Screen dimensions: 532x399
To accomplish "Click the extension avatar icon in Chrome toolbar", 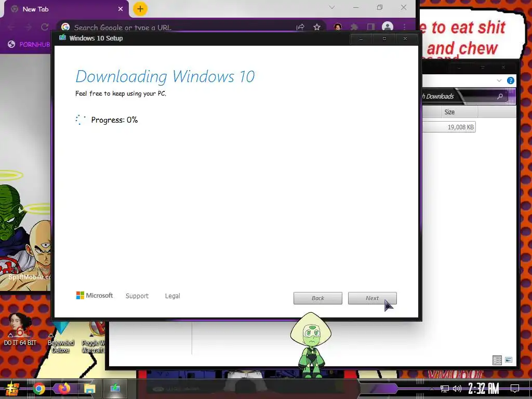I will [x=338, y=27].
